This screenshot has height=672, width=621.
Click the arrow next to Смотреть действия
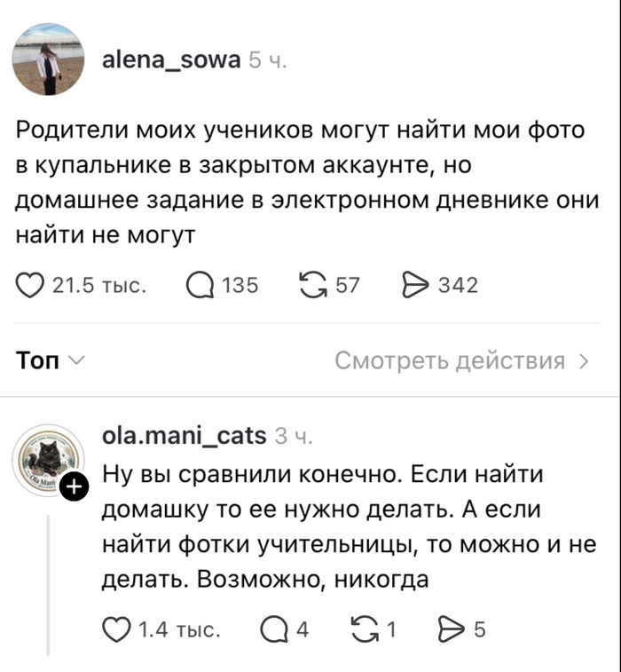[584, 361]
